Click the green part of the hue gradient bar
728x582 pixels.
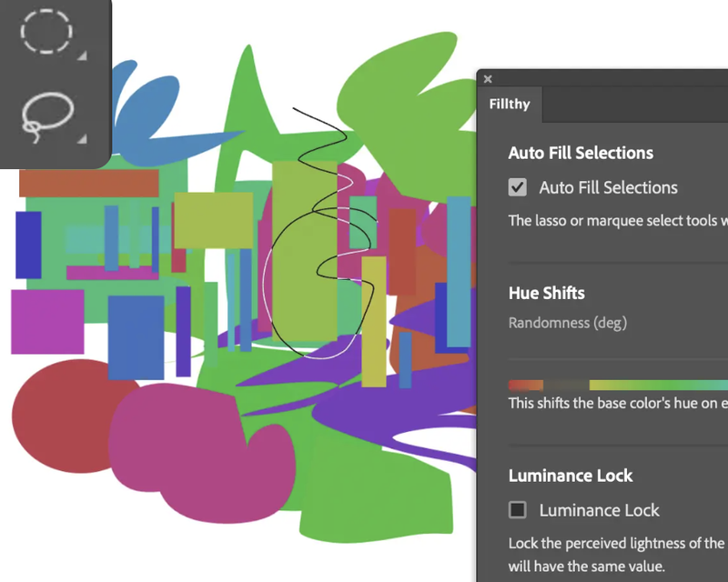coord(664,386)
